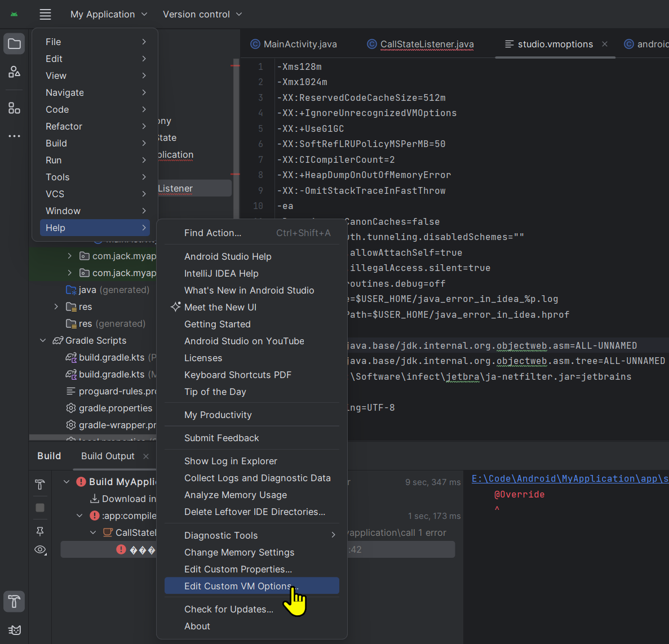Click the Build MyApplication error icon
This screenshot has height=644, width=669.
click(x=81, y=482)
